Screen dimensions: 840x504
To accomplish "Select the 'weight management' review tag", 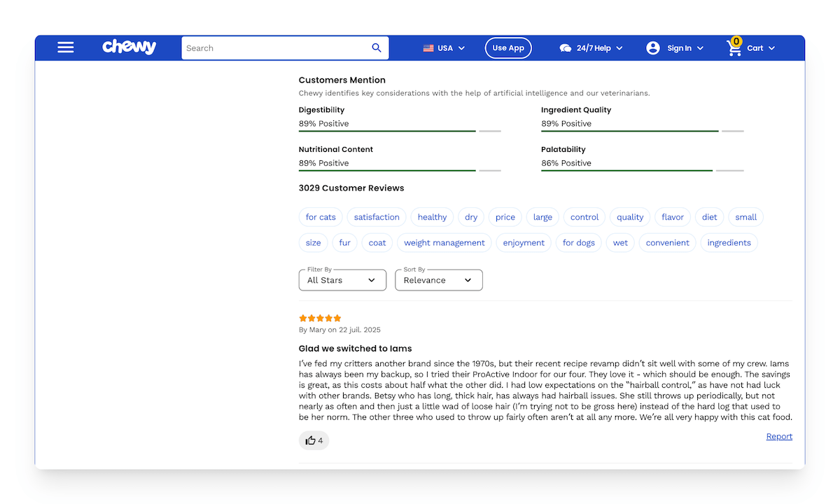I will point(444,243).
